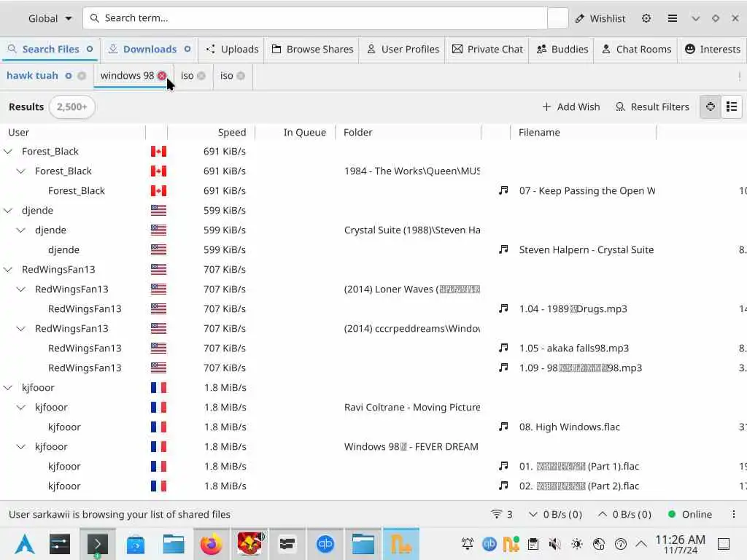Open the clock showing 11:26 AM
Viewport: 747px width, 560px height.
[x=680, y=544]
